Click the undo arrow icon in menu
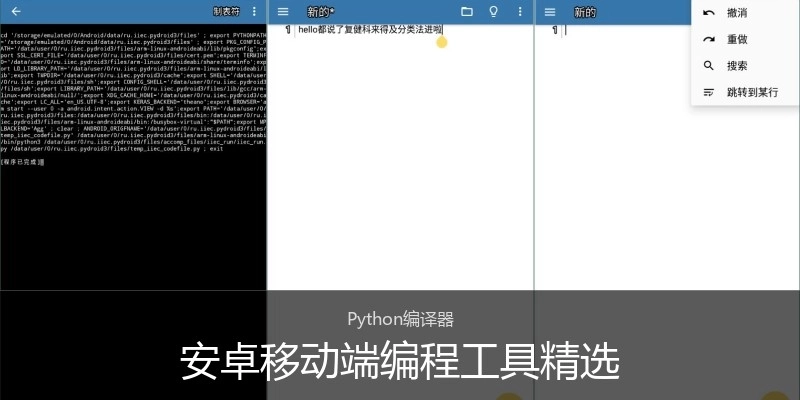 [x=709, y=13]
